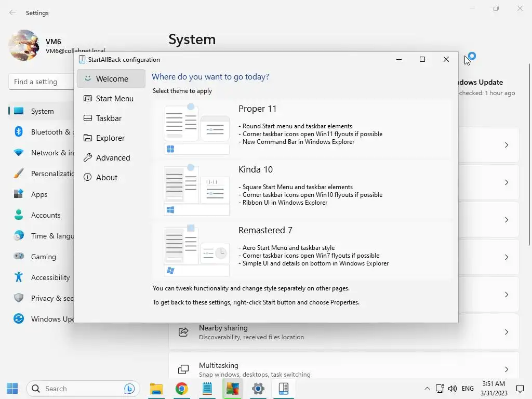Open About page in StartAllBack
Screen dimensions: 532x399
click(x=111, y=178)
